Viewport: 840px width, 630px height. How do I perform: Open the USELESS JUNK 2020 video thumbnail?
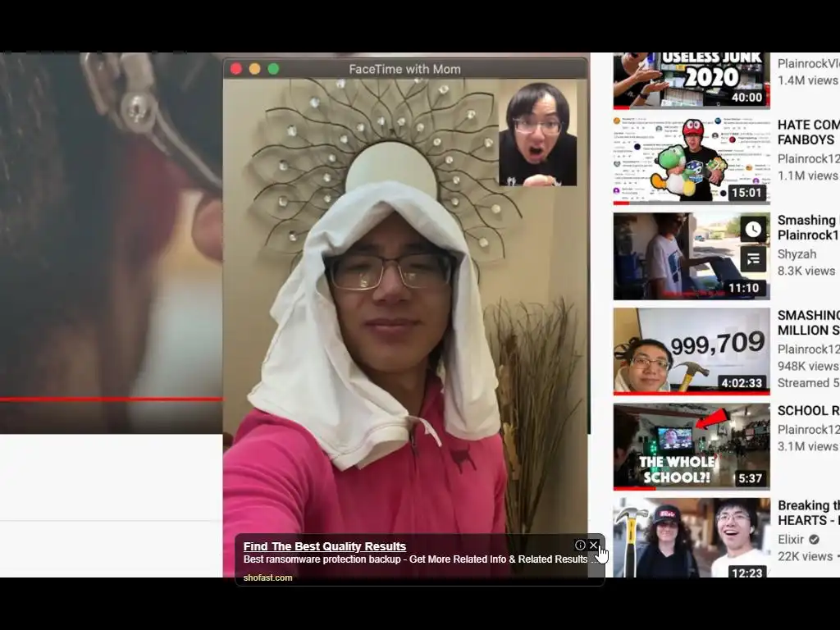692,80
